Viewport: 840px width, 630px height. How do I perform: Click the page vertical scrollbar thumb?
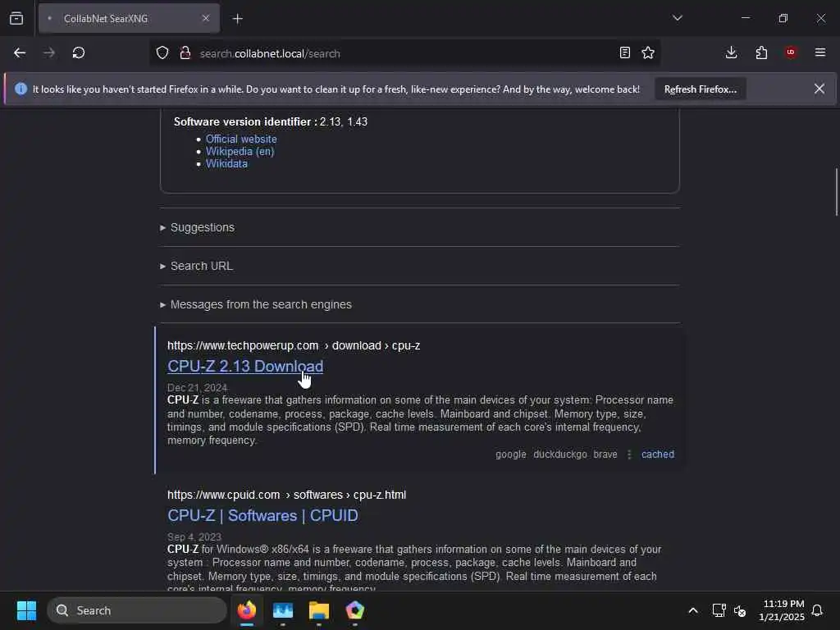tap(836, 192)
